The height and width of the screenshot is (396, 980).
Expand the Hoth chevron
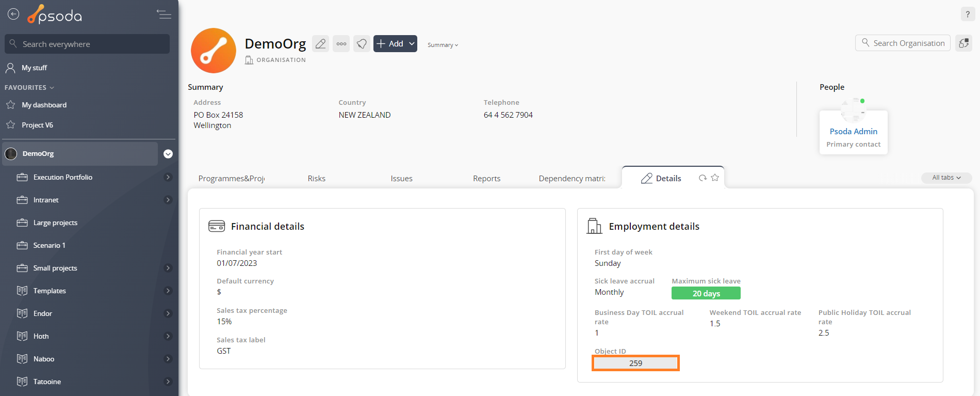click(x=168, y=336)
